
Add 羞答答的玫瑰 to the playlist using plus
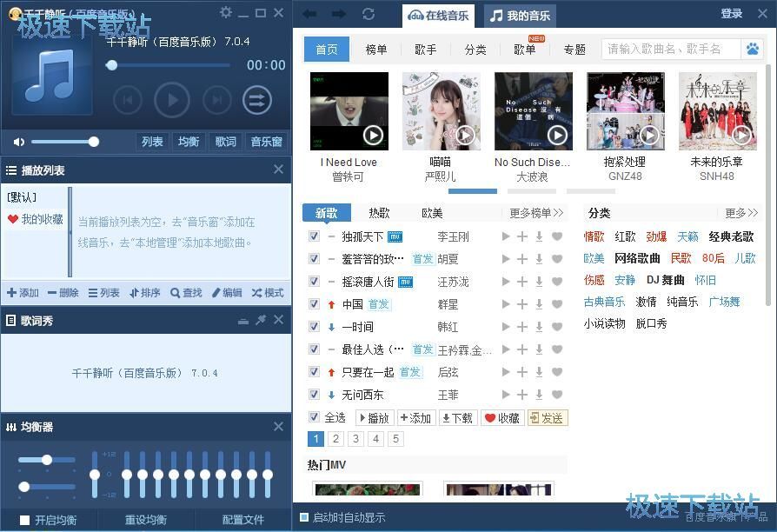(522, 259)
